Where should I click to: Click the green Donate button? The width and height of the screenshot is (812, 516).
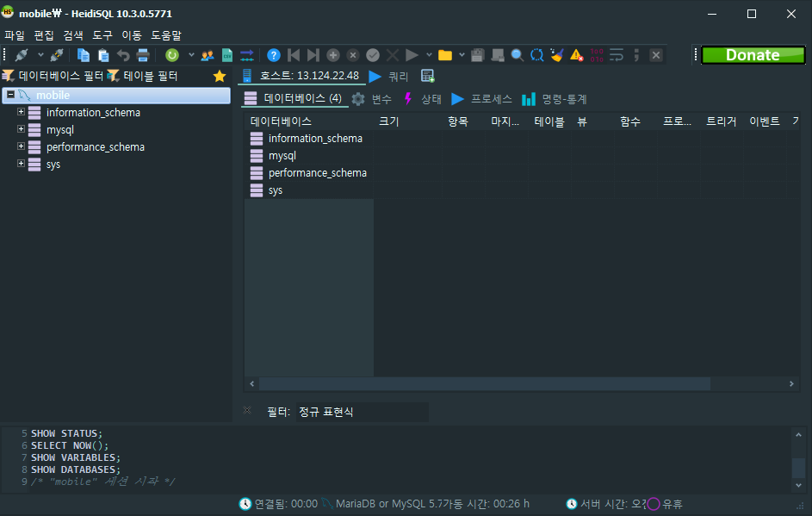753,55
